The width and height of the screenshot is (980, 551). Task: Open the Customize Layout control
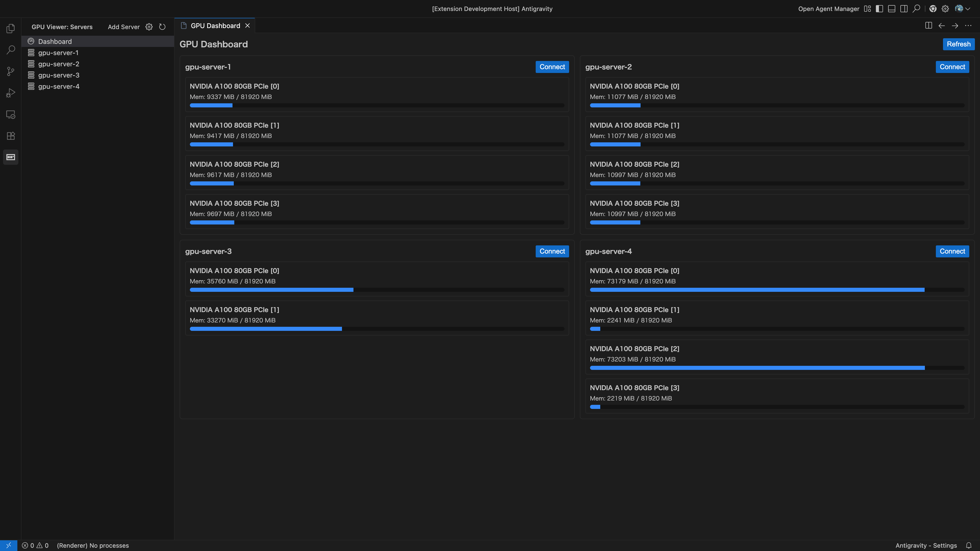click(868, 8)
